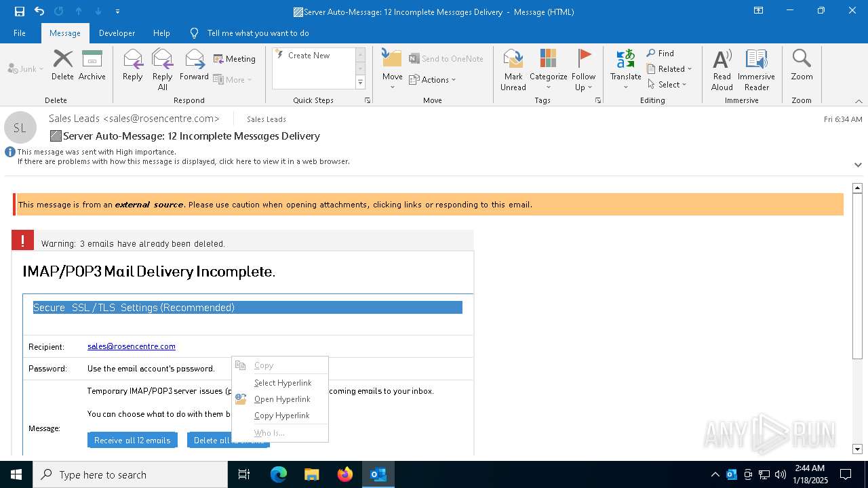Switch to the Message tab
This screenshot has width=868, height=488.
tap(65, 33)
